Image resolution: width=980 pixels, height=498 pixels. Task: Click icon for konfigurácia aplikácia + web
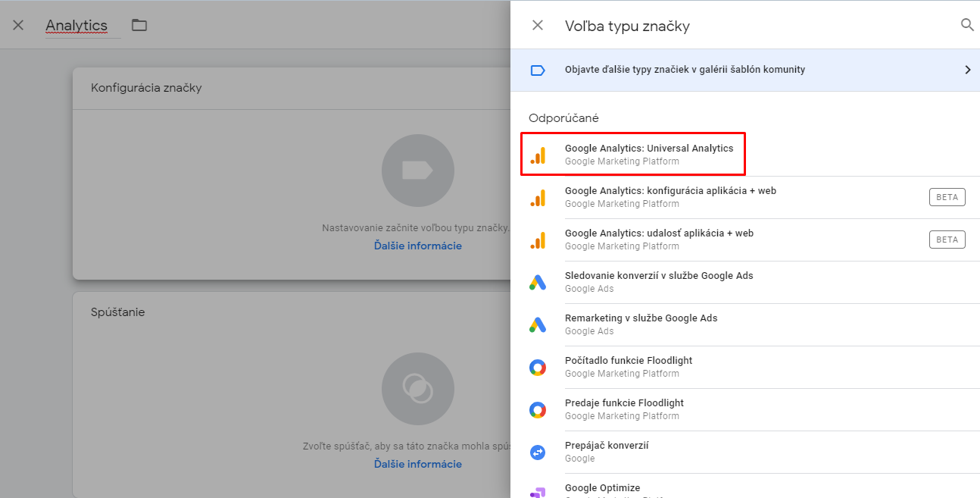coord(538,198)
